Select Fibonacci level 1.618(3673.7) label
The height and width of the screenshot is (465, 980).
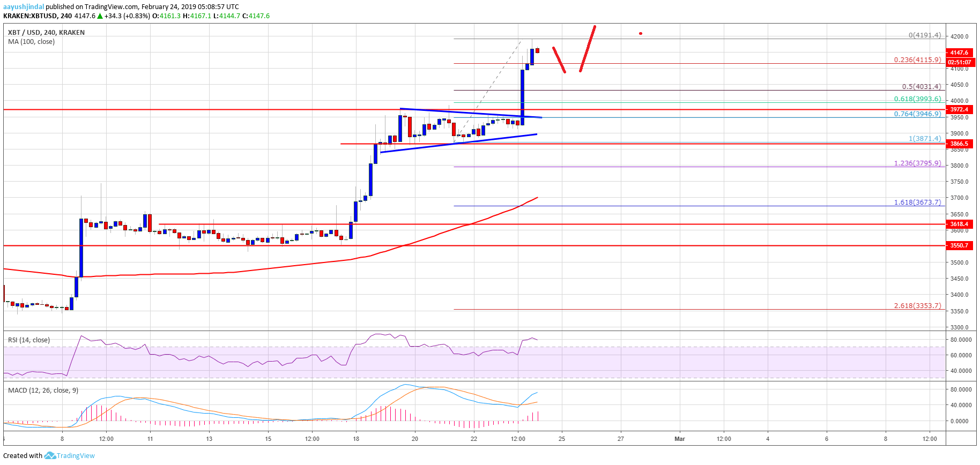click(x=917, y=202)
